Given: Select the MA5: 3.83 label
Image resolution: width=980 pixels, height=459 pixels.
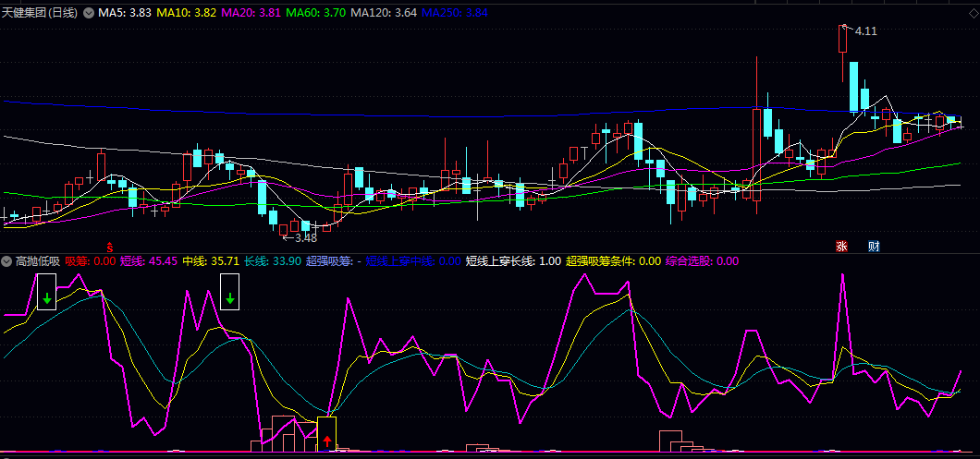Looking at the screenshot, I should 125,13.
